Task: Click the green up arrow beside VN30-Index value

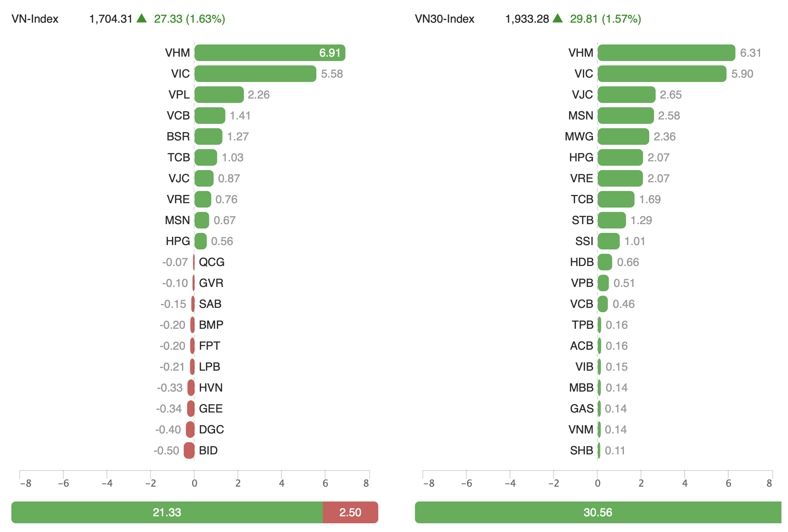Action: click(x=558, y=18)
